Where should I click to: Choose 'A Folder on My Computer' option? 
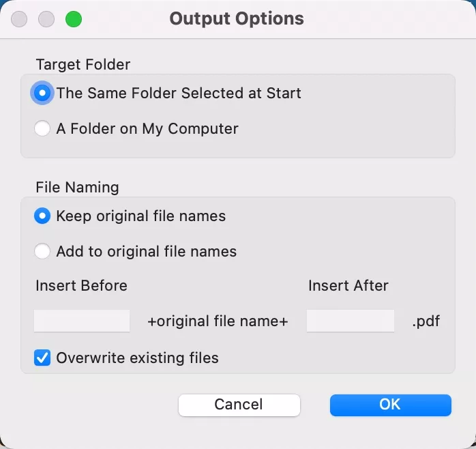coord(42,128)
